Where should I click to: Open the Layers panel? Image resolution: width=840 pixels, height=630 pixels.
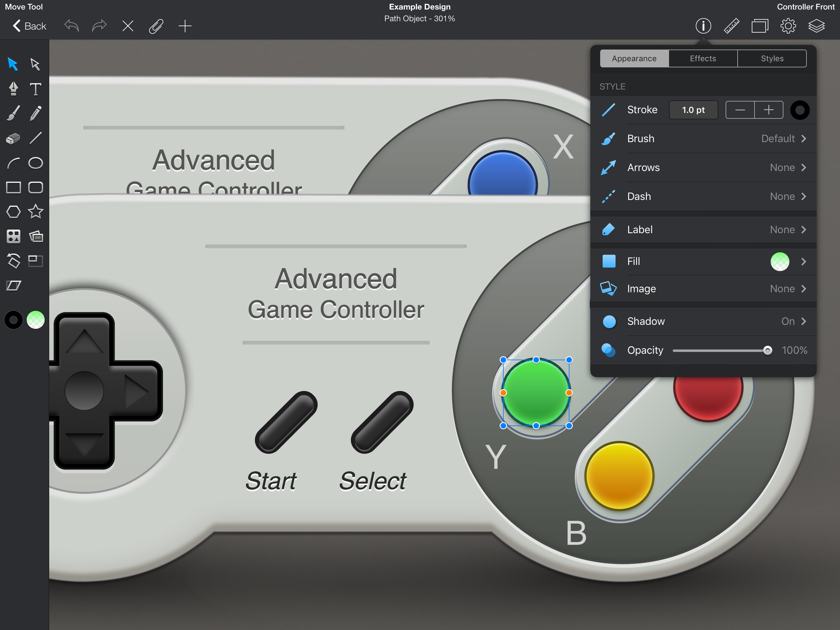[x=816, y=26]
